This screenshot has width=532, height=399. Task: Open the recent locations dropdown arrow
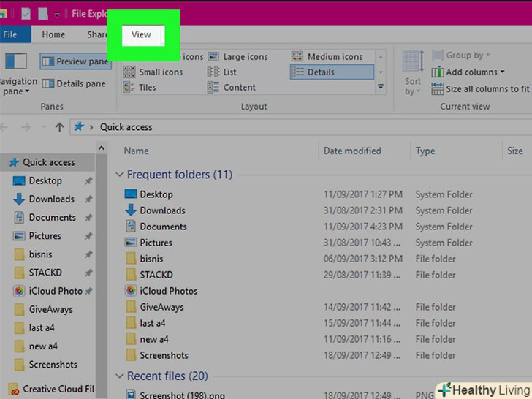coord(44,127)
